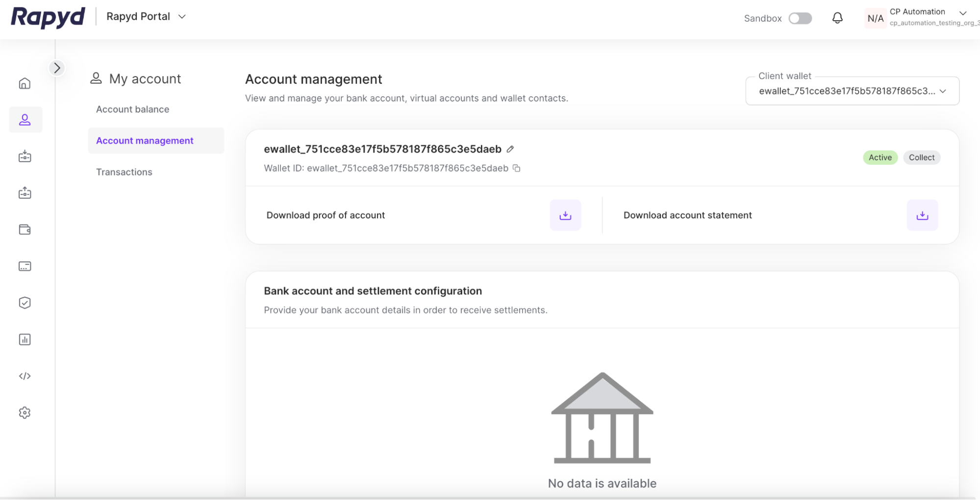Toggle the Sandbox switch
Viewport: 980px width, 500px height.
(800, 18)
